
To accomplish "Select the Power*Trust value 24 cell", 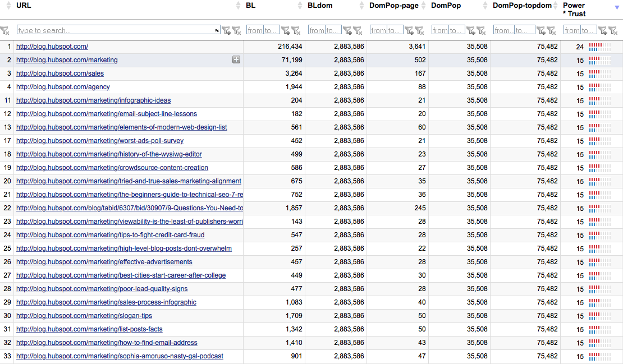I will click(580, 47).
